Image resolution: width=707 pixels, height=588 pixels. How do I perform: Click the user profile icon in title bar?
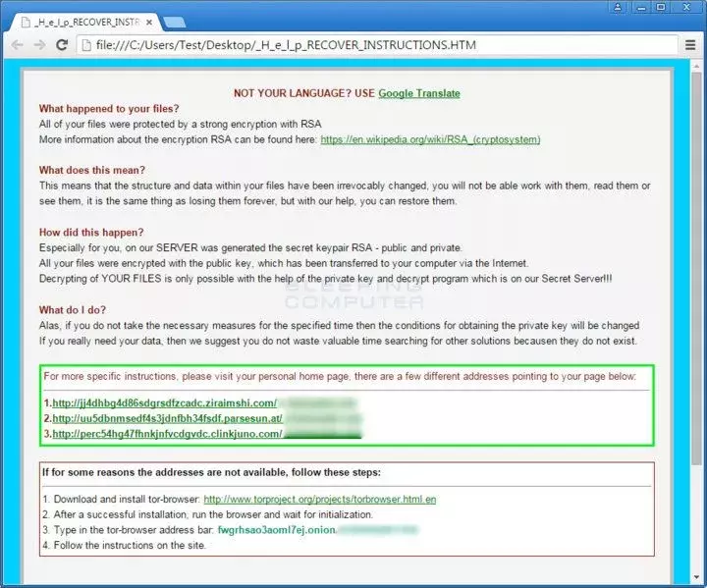[x=618, y=7]
